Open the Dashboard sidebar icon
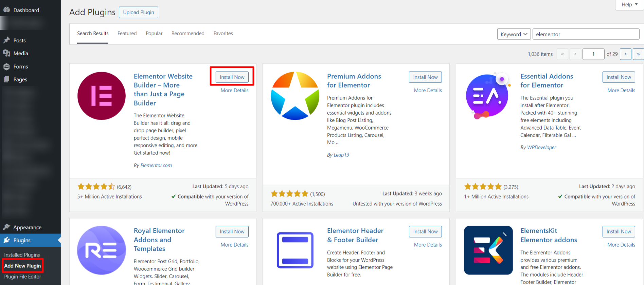This screenshot has width=644, height=285. tap(6, 10)
